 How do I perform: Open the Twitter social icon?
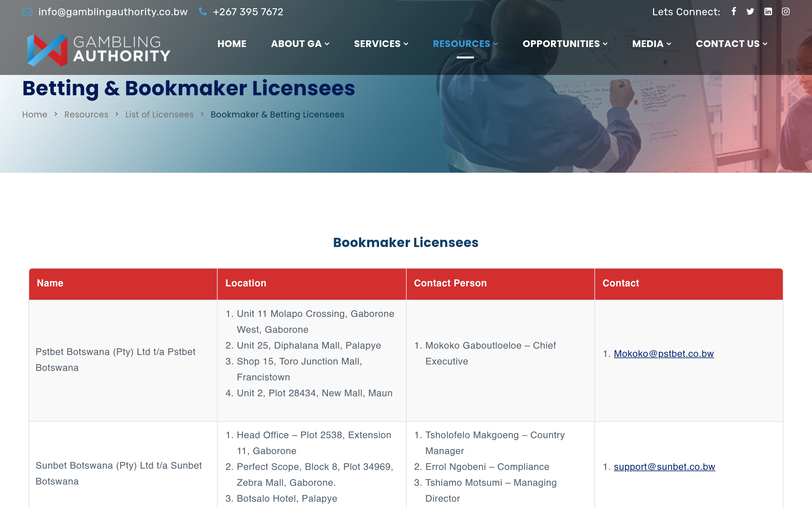[x=750, y=11]
